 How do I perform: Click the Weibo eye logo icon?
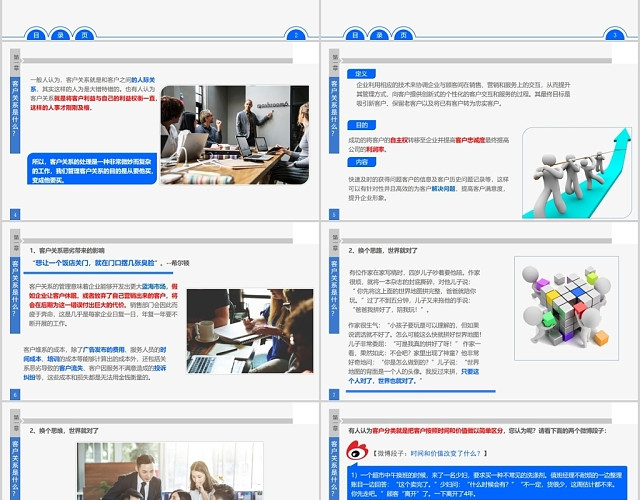[x=357, y=451]
